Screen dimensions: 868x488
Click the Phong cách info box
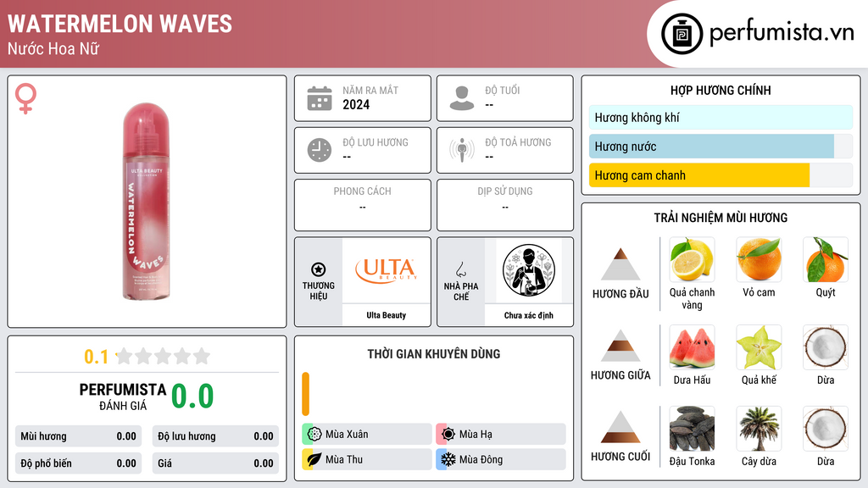pos(363,205)
